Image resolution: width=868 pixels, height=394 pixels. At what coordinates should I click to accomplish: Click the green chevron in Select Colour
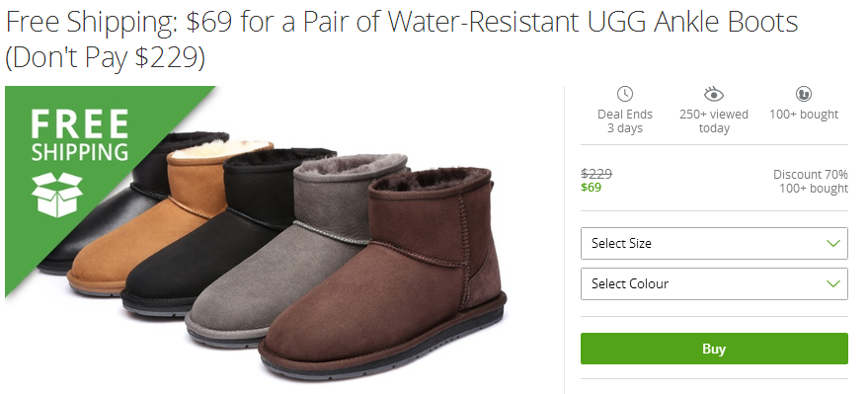tap(832, 283)
